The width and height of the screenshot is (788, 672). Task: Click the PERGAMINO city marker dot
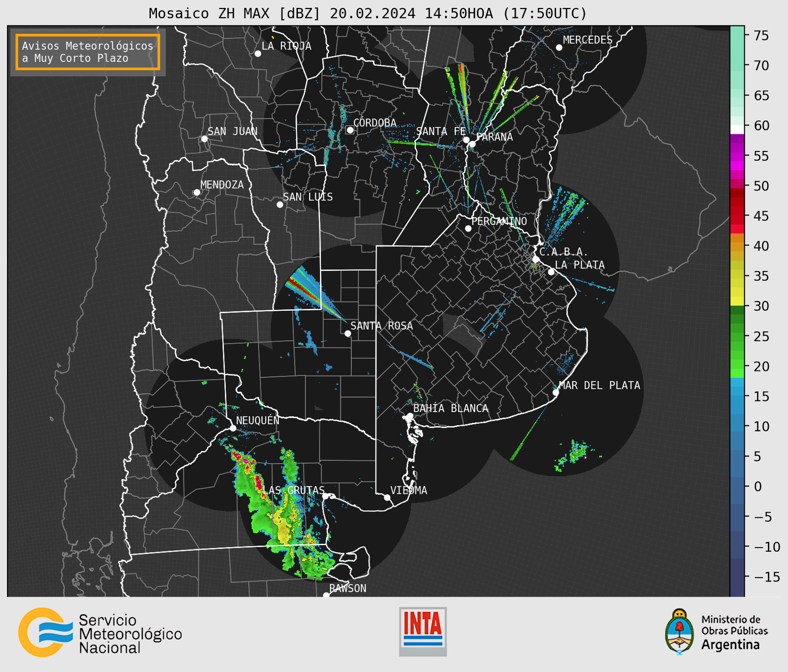(468, 229)
